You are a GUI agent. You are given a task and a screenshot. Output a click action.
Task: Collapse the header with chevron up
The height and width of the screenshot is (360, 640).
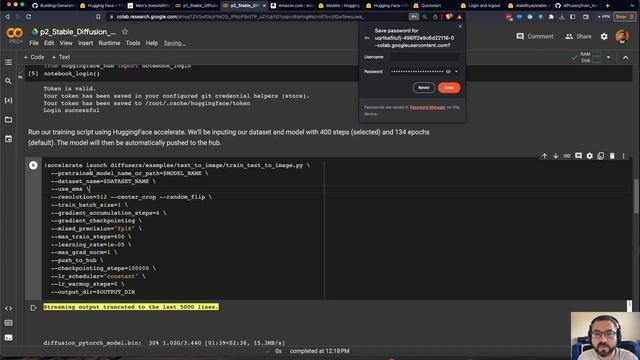pyautogui.click(x=625, y=58)
